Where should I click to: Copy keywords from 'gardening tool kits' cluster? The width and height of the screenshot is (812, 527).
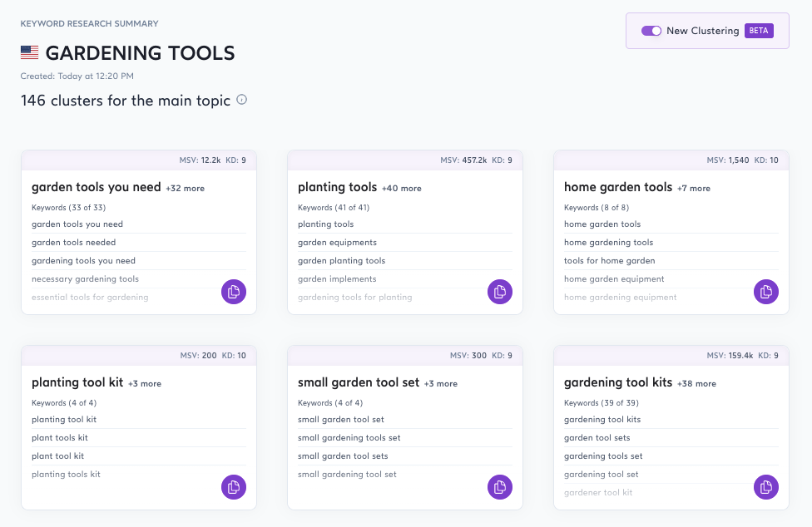point(766,487)
